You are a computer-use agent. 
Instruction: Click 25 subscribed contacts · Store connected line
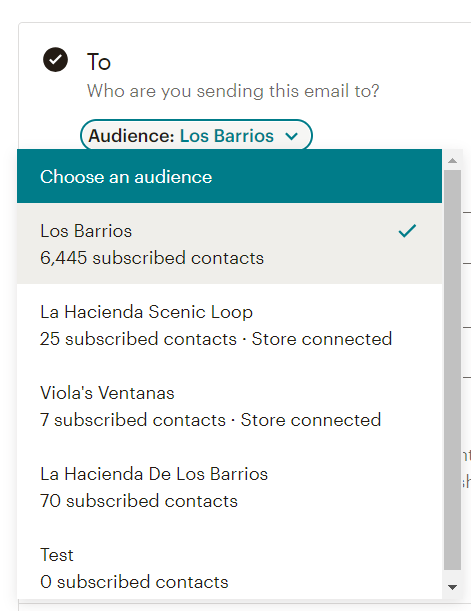216,339
